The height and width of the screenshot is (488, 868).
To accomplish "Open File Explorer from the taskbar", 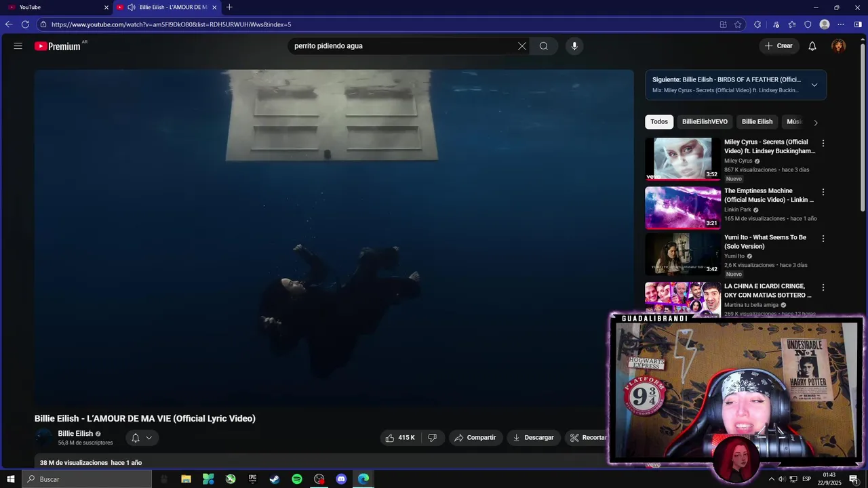I will 186,479.
